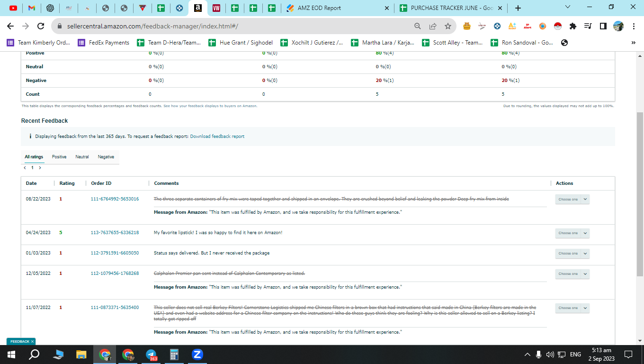Go to the previous feedback page arrow
The image size is (644, 364).
[x=25, y=168]
